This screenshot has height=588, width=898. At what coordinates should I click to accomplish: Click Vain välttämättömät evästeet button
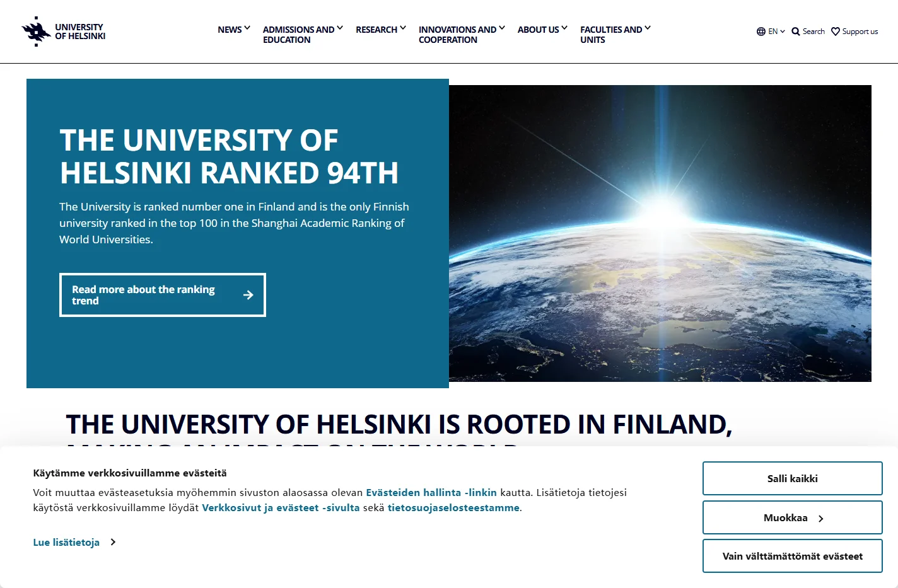tap(793, 556)
